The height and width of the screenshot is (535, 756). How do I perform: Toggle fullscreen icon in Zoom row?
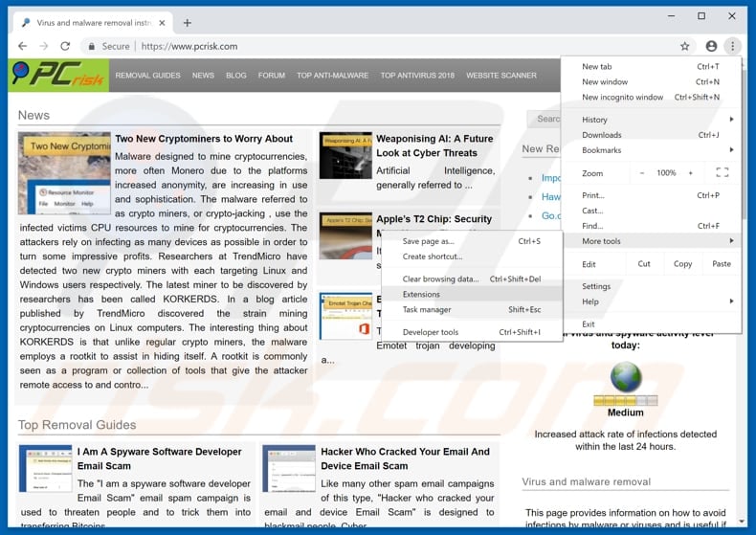(x=722, y=172)
